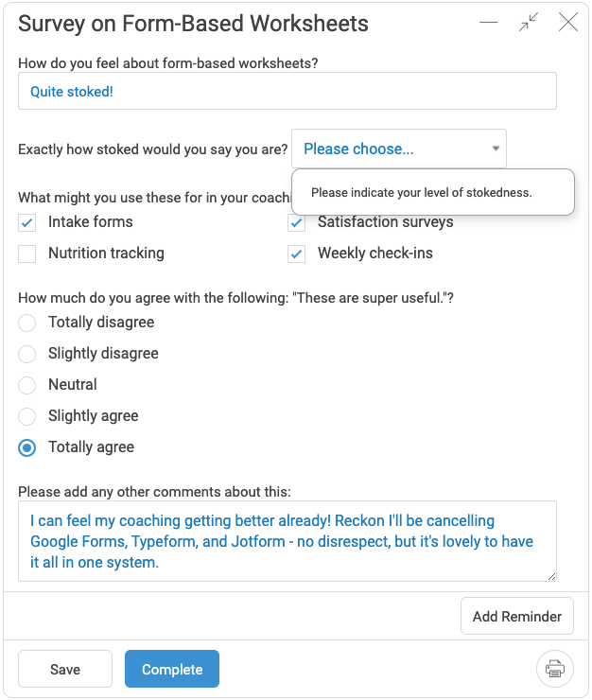Choose the Slightly disagree radio button
592x700 pixels.
click(27, 354)
